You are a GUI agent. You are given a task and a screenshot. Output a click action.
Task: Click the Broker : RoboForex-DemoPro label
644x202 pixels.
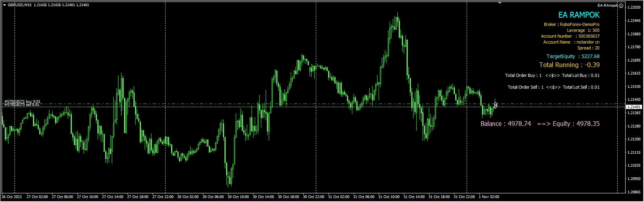tap(571, 24)
